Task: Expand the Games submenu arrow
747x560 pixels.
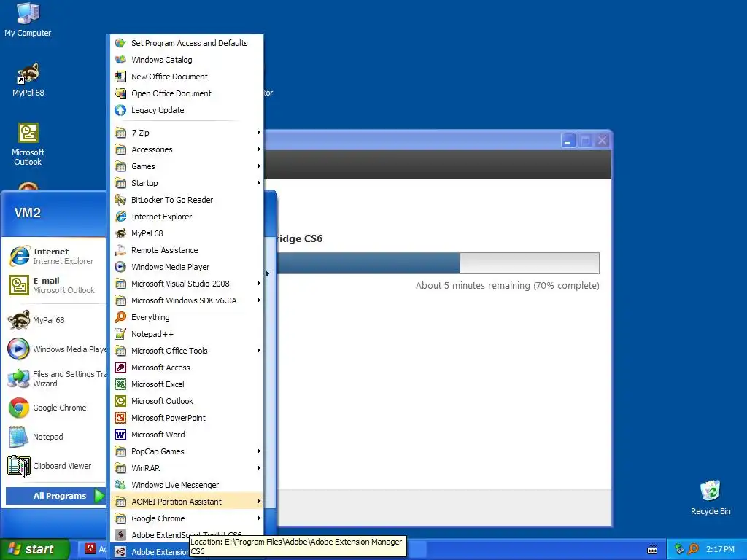Action: (x=259, y=166)
